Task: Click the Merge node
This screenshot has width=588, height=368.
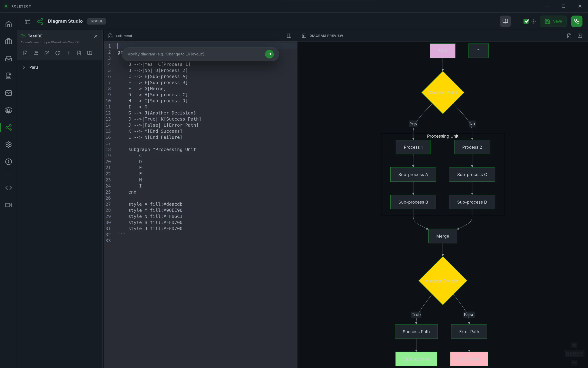Action: pyautogui.click(x=442, y=236)
